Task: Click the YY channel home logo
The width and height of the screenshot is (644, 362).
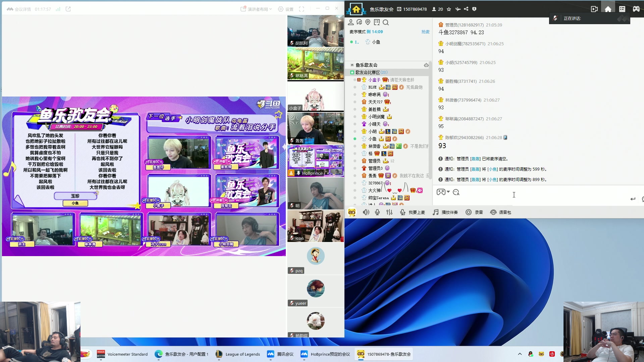Action: click(356, 9)
